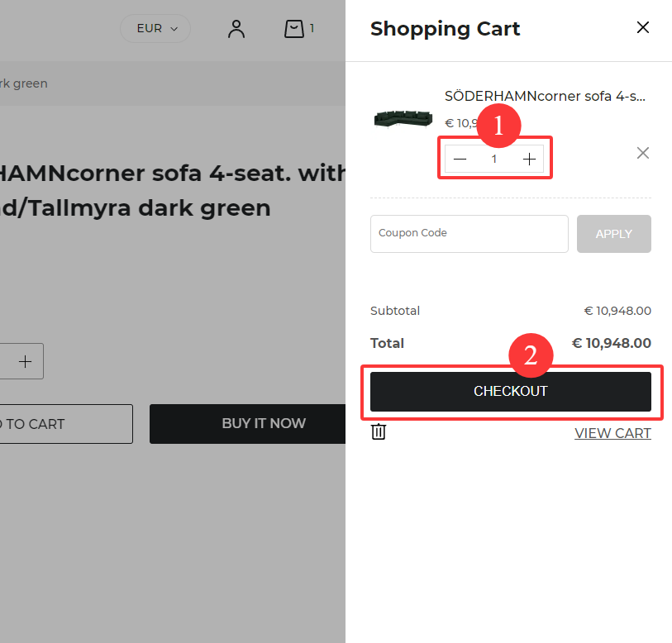
Task: Apply the coupon with APPLY button
Action: point(613,234)
